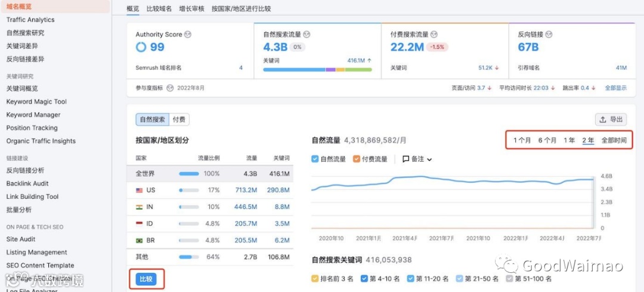Click US keywords value 290.8M
644x292 pixels.
tap(278, 190)
